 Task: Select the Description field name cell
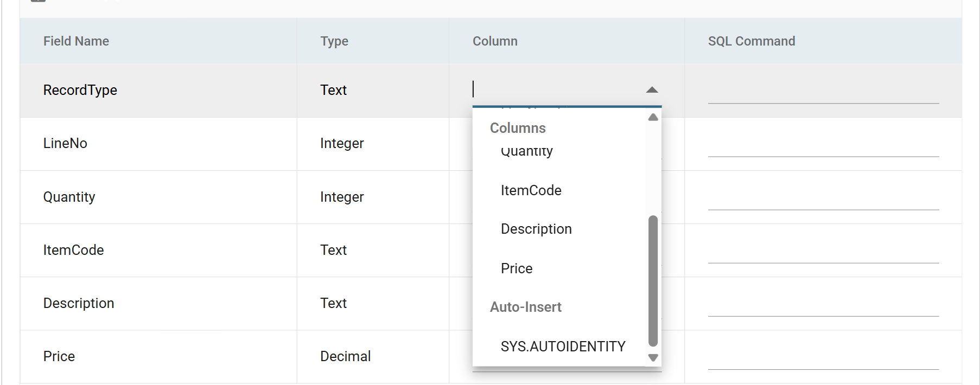(158, 303)
